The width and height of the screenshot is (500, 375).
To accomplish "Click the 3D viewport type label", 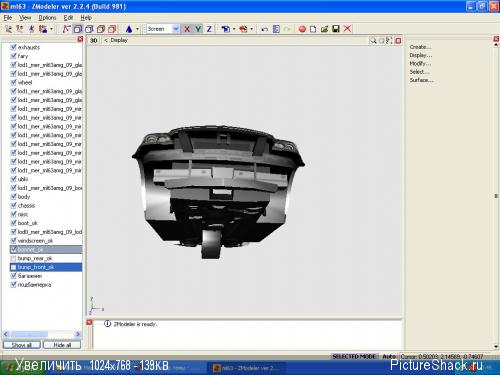I will 94,40.
